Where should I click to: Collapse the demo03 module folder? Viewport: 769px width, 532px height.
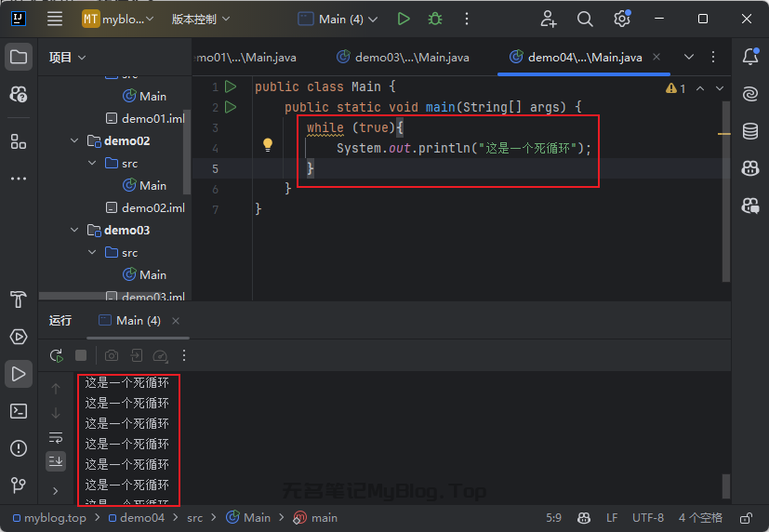74,230
